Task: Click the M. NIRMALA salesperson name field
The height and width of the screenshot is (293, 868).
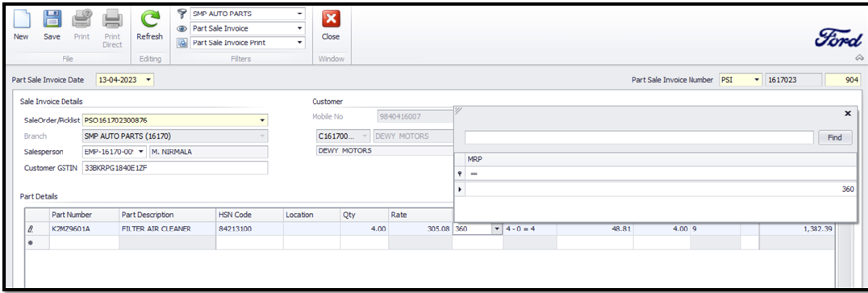Action: click(208, 152)
